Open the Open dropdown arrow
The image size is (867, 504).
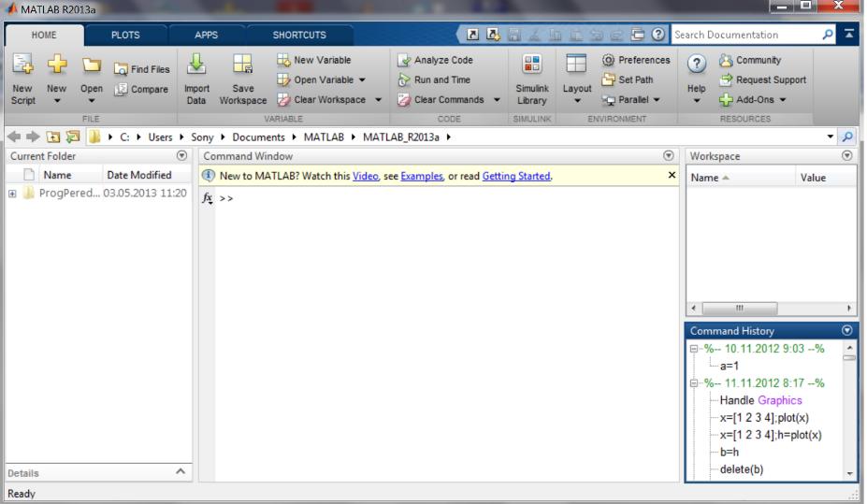click(92, 101)
